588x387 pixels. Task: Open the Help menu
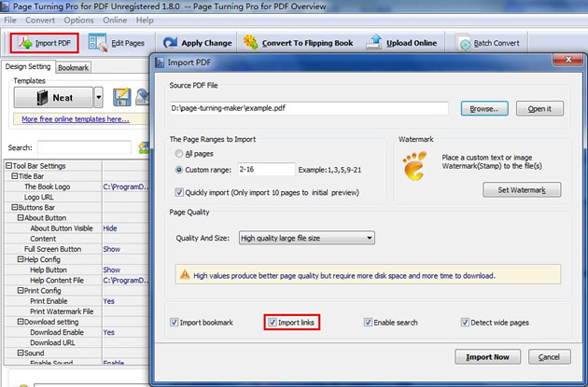145,20
